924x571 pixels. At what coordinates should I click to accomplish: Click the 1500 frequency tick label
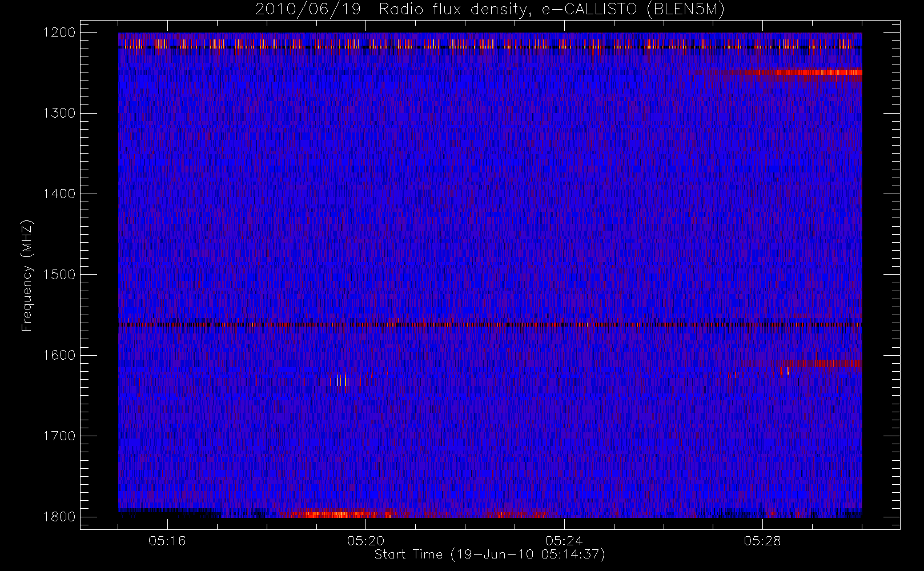(59, 274)
